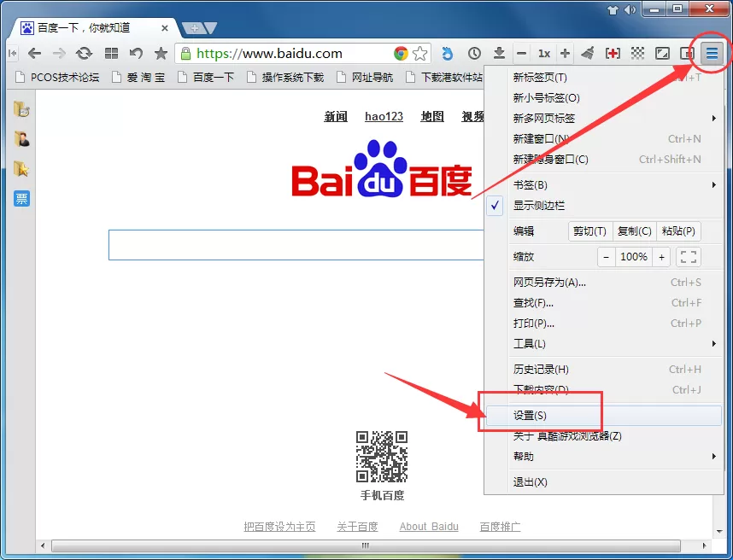Open first sidebar folder history icon
Screen dimensions: 733x560
[21, 109]
